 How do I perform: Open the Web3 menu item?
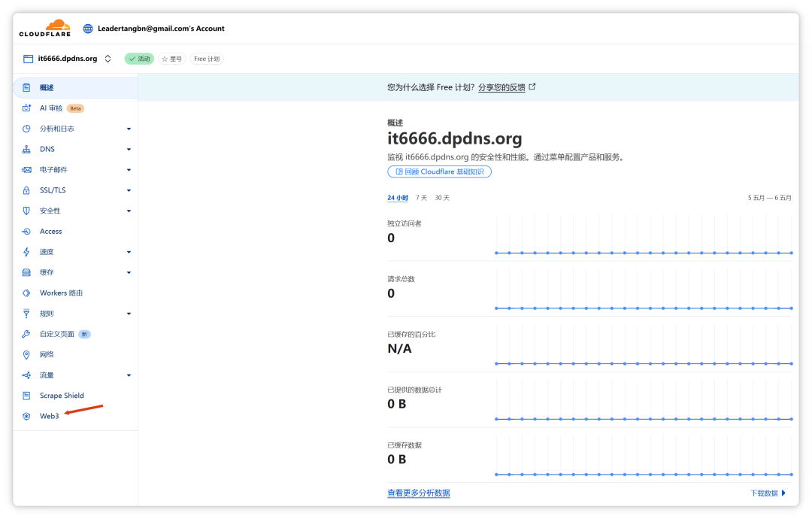(76, 417)
